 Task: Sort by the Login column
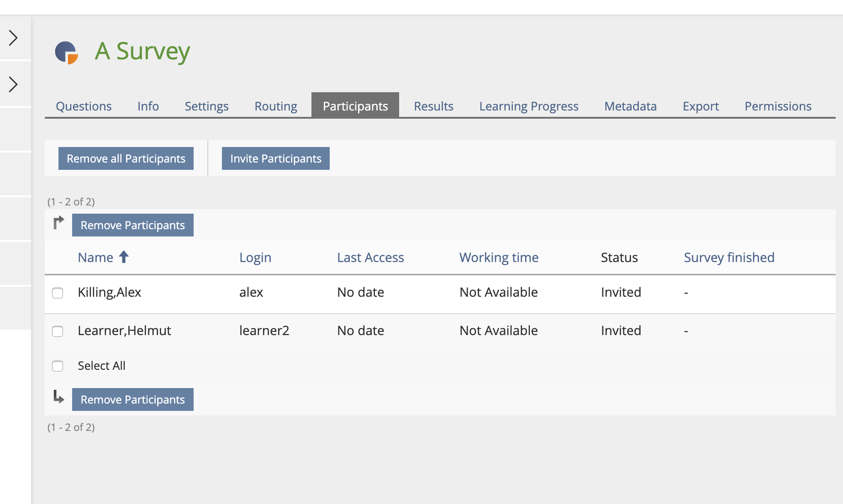pos(255,257)
